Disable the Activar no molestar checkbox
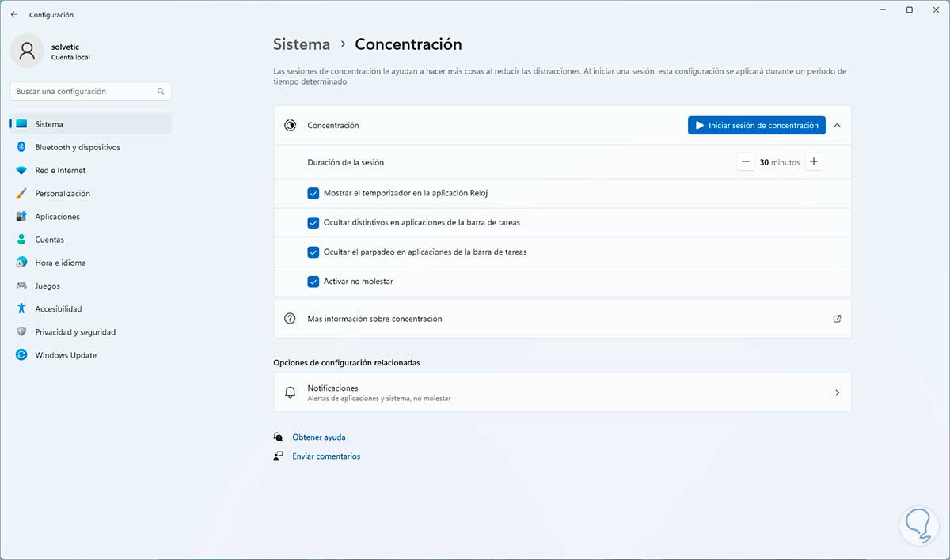 pyautogui.click(x=313, y=282)
